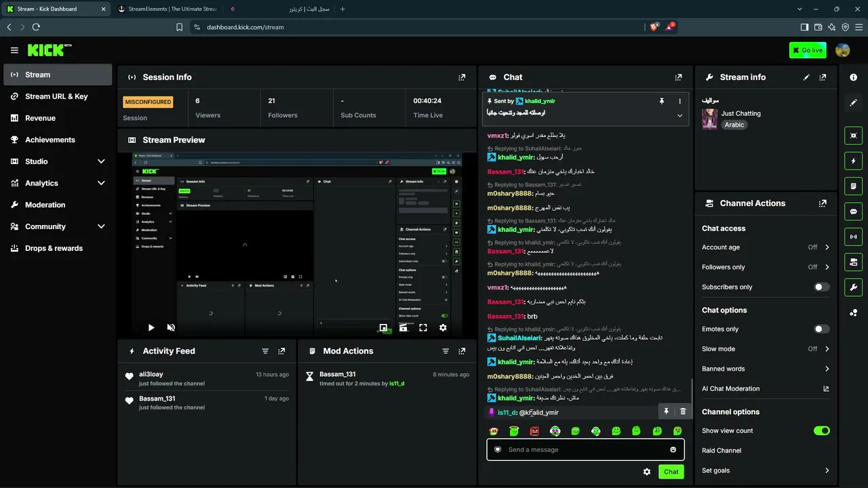Pop out the Mod Actions panel

click(x=462, y=351)
